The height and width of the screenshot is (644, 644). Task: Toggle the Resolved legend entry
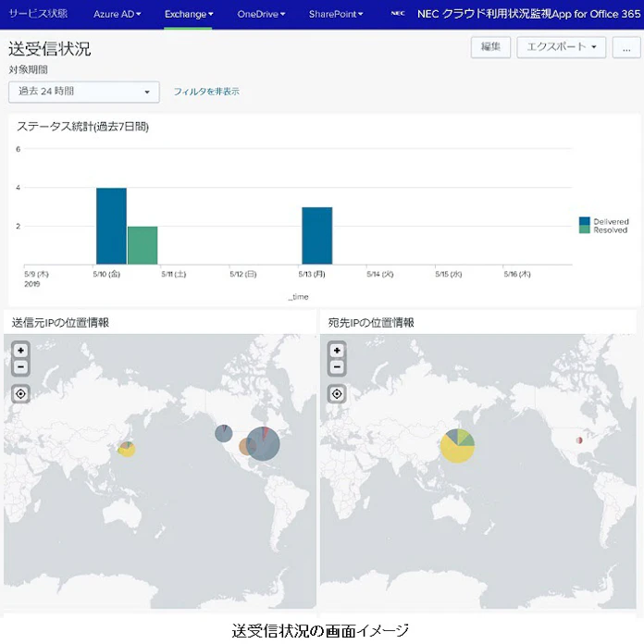coord(603,230)
